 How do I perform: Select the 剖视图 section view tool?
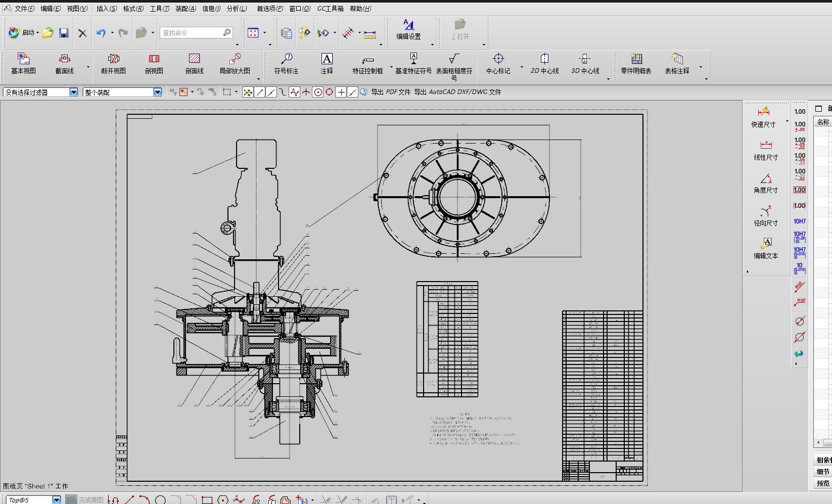(x=154, y=59)
